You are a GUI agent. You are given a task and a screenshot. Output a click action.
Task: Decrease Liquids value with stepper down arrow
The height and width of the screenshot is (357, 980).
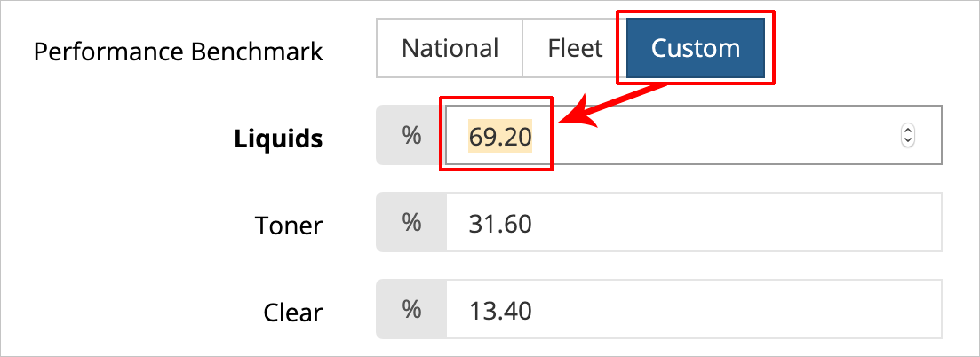coord(907,140)
